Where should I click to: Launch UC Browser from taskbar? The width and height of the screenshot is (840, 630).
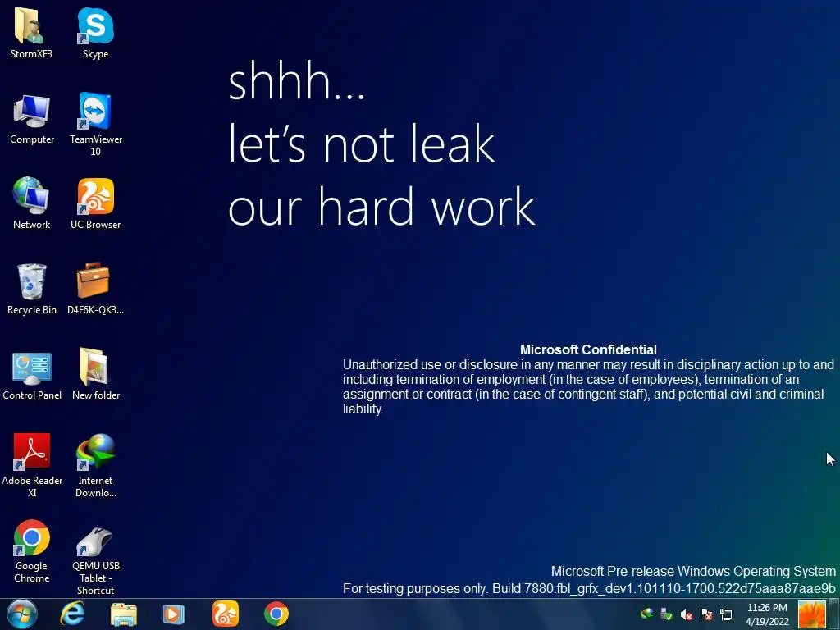(225, 614)
